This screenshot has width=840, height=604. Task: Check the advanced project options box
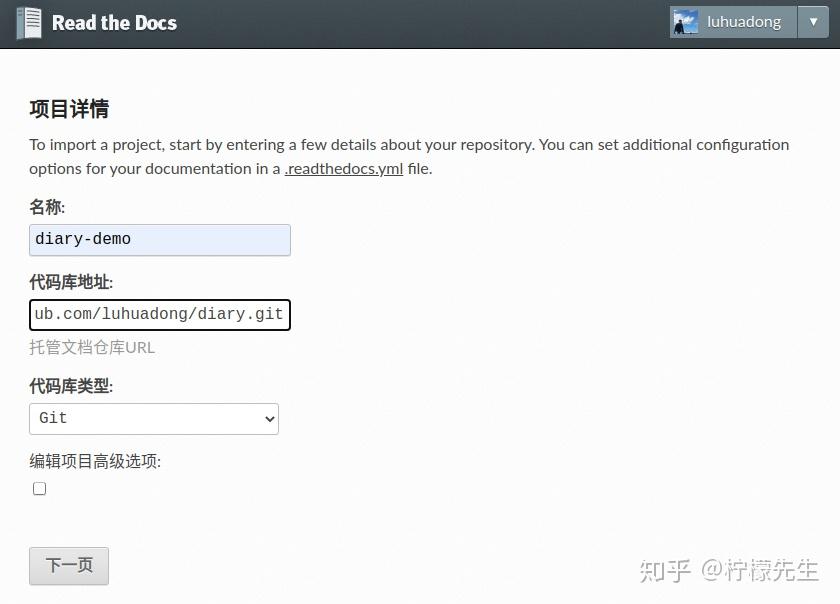[39, 488]
